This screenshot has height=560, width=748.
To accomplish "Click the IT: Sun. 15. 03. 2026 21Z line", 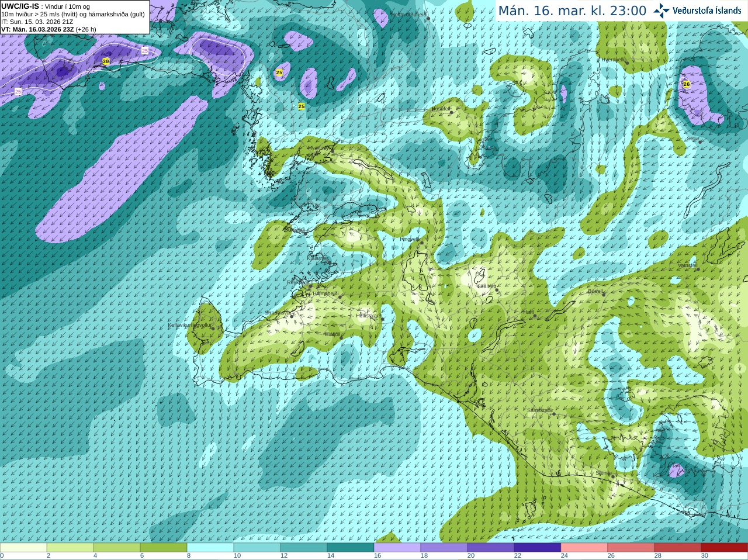I will tap(37, 22).
